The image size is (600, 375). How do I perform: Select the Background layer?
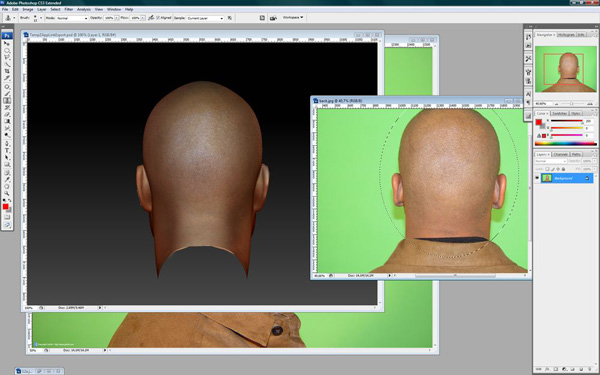567,178
